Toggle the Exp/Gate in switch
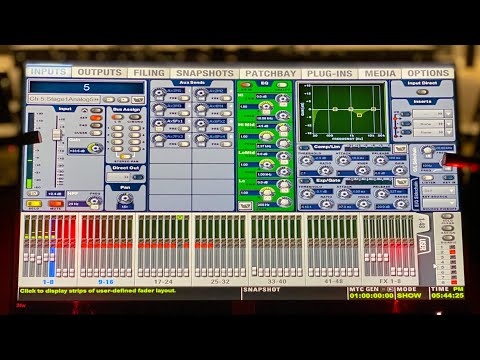Image resolution: width=480 pixels, height=360 pixels. click(304, 181)
